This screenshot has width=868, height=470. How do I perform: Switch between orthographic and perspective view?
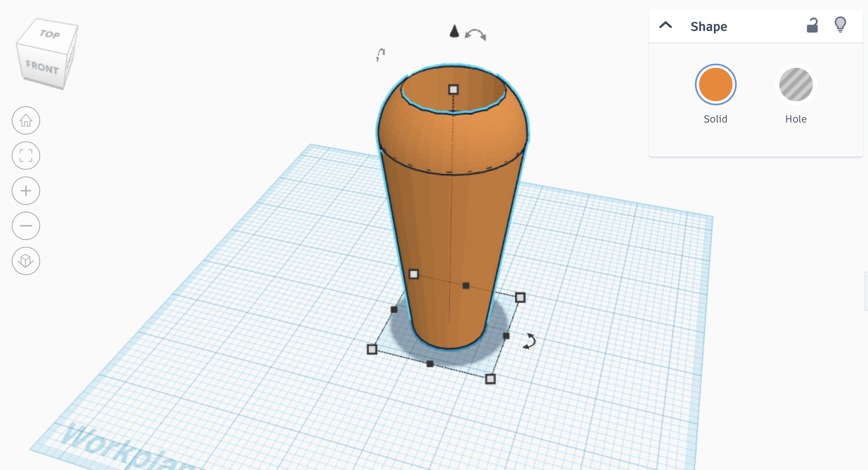(26, 261)
